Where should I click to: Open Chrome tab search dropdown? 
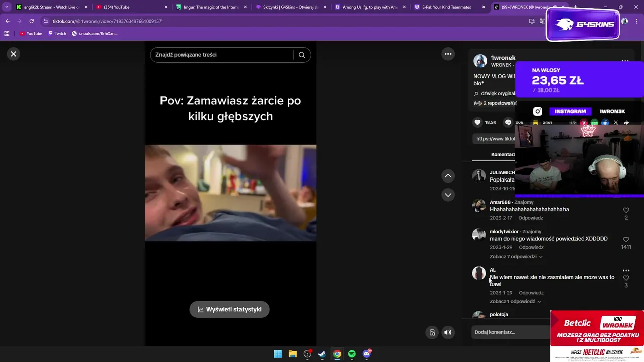click(6, 7)
